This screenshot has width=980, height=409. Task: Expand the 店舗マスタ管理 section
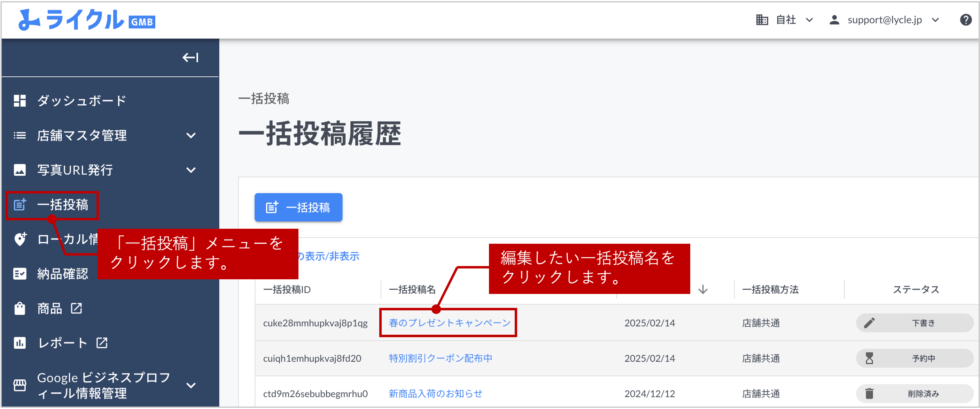click(x=191, y=136)
